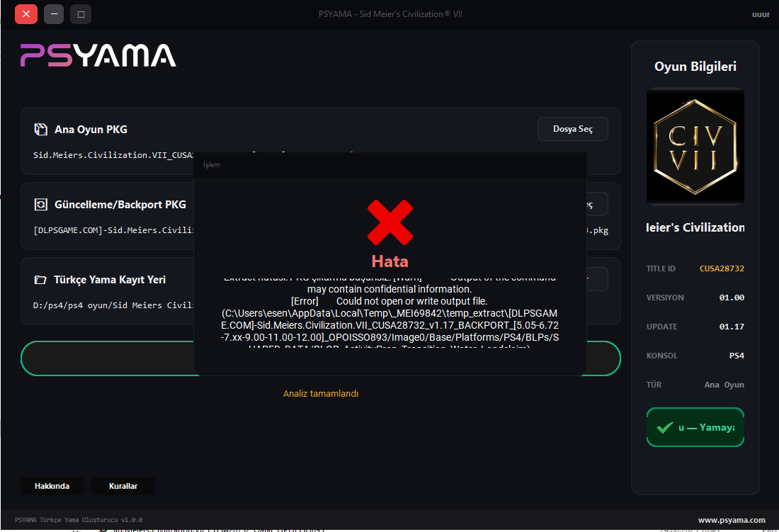Open the Civ VII game cover thumbnail
Screen dimensions: 779x532
coord(695,147)
